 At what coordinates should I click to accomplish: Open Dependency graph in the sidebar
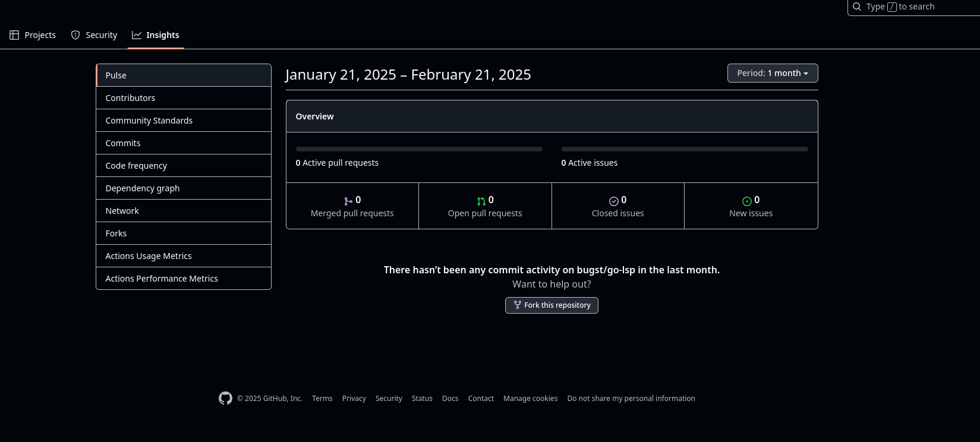[x=184, y=188]
